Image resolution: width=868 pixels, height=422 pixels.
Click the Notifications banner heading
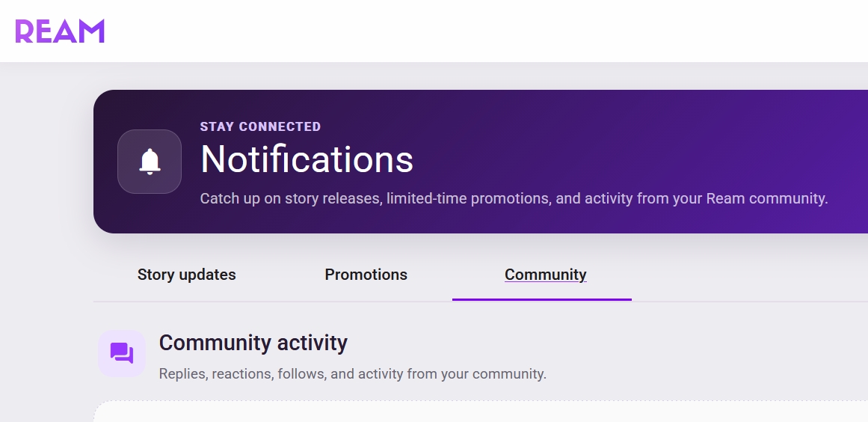point(307,159)
